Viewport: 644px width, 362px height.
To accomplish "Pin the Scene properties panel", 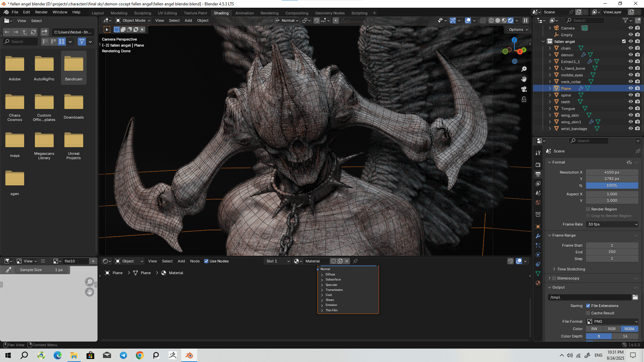I will (638, 151).
